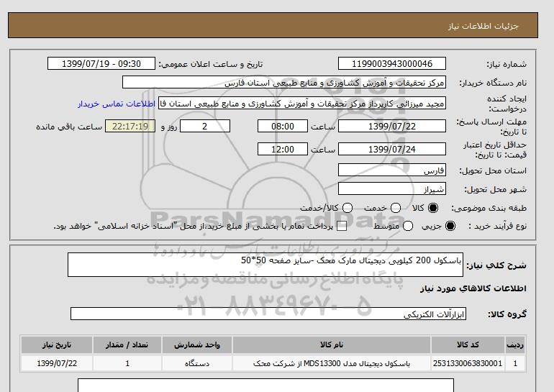Click the label نام دستگاه خریدار
Image resolution: width=554 pixels, height=392 pixels.
coord(493,83)
